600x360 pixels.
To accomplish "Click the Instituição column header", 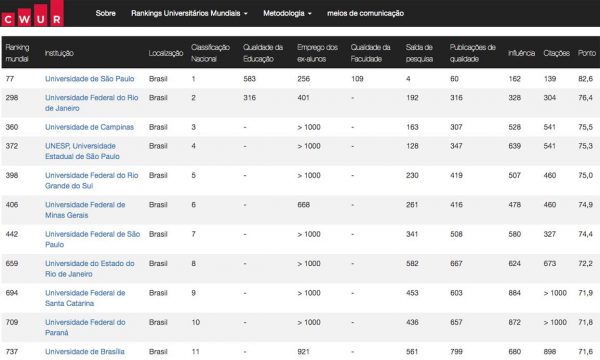I will point(59,53).
